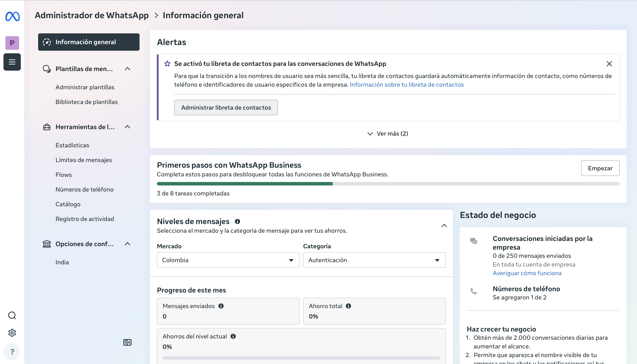Click 'Se agregaron 1 de 2' text
The height and width of the screenshot is (364, 637).
pos(520,297)
